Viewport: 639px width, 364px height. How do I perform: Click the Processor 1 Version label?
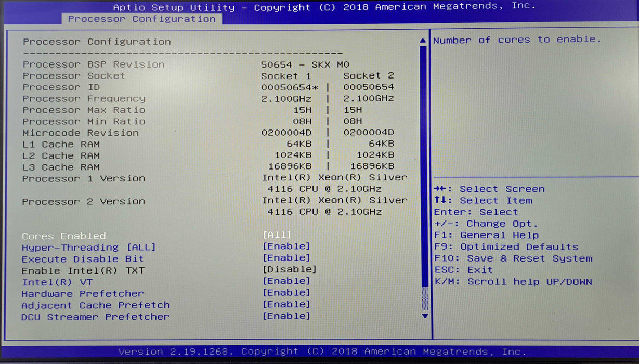[84, 179]
